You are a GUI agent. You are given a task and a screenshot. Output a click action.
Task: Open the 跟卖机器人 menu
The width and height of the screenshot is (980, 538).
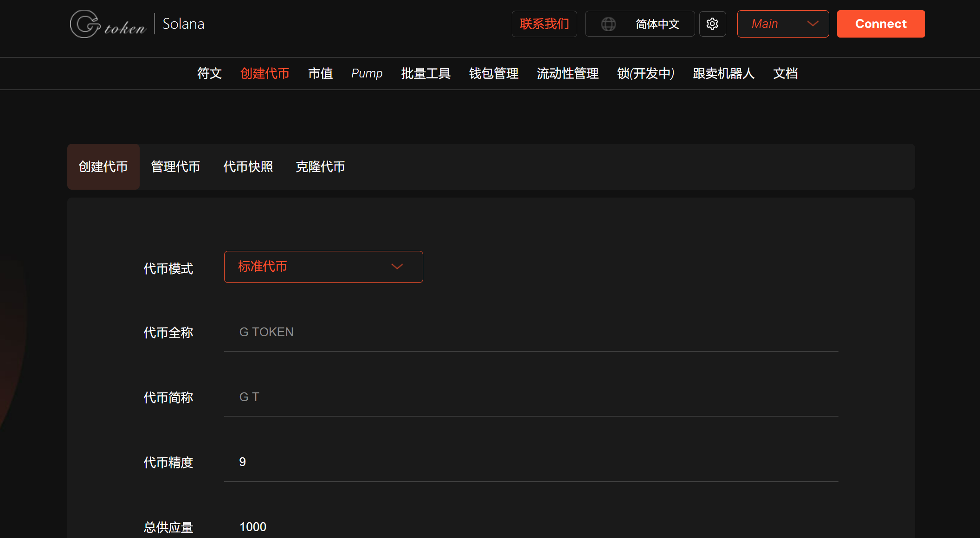tap(723, 73)
